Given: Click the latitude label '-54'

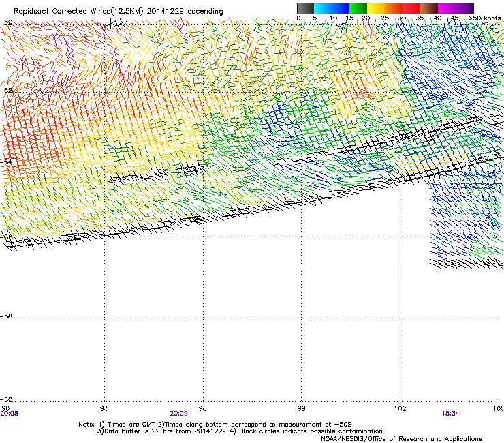Looking at the screenshot, I should click(x=6, y=162).
